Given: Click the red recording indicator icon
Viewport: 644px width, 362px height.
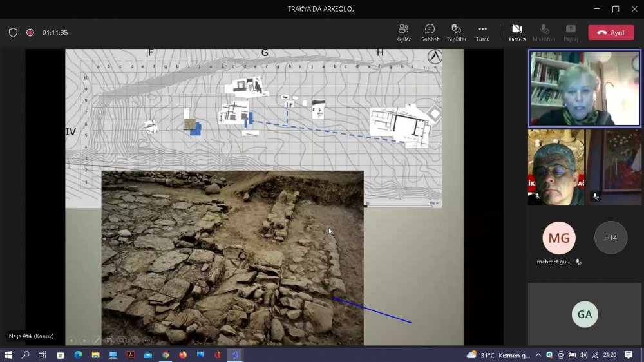Looking at the screenshot, I should coord(30,33).
